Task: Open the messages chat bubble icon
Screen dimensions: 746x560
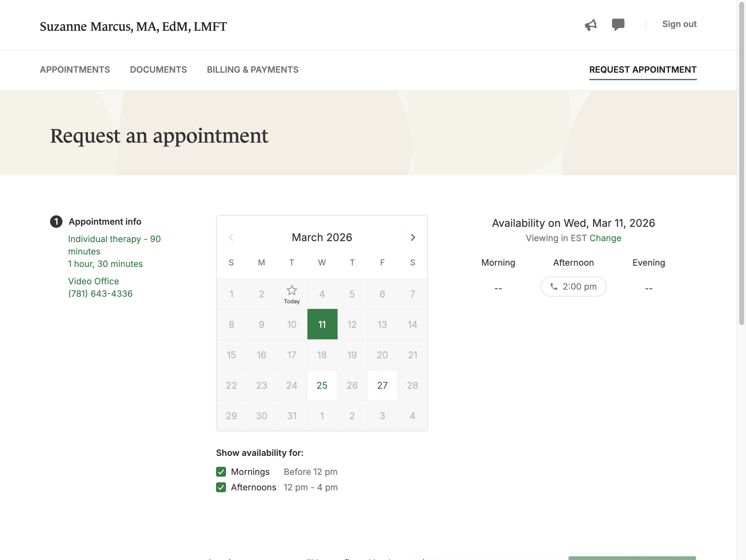Action: coord(618,24)
